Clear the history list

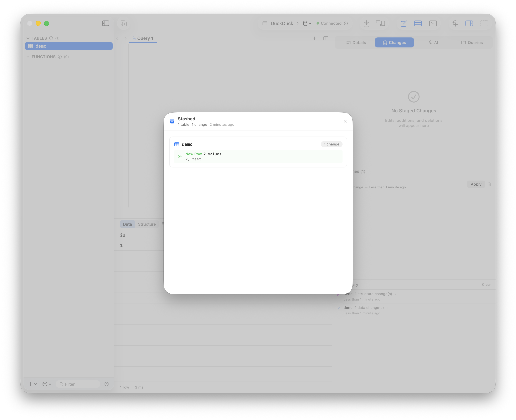point(486,285)
